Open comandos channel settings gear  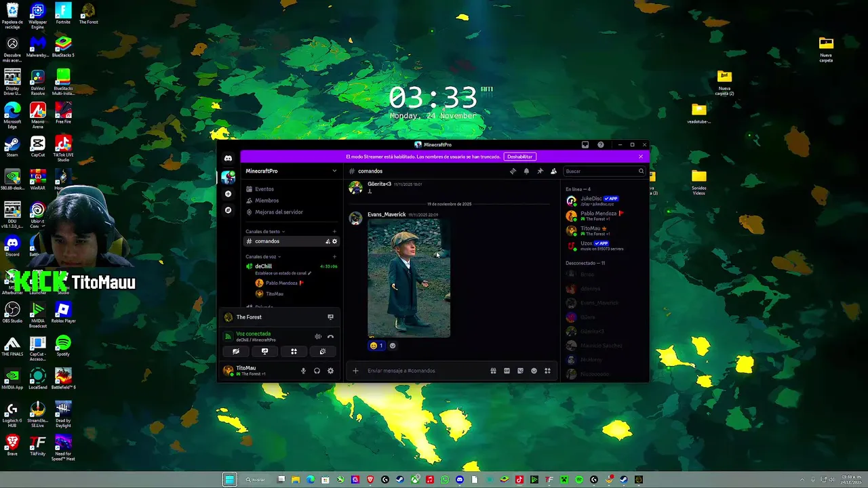334,241
